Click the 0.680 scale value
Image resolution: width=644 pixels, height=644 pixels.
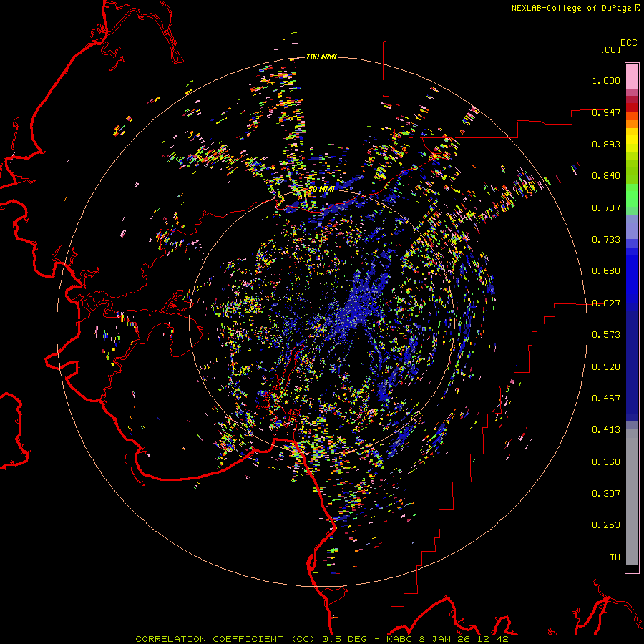coord(606,271)
